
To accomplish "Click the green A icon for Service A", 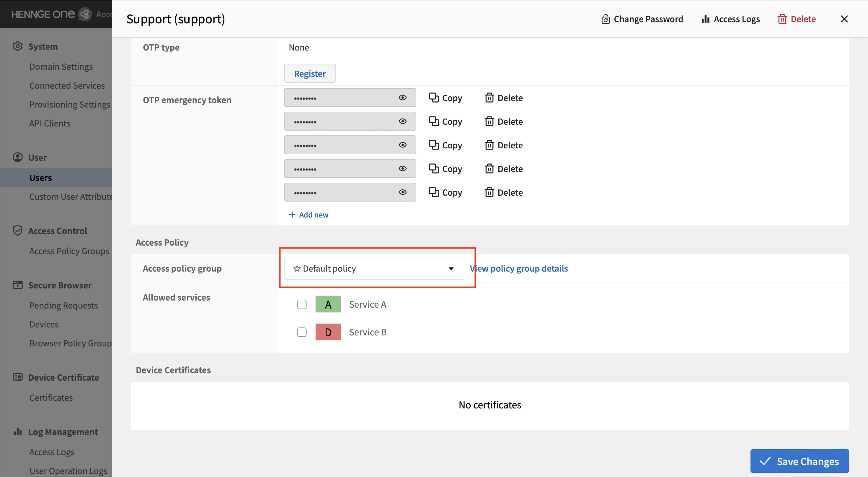I will pos(328,304).
